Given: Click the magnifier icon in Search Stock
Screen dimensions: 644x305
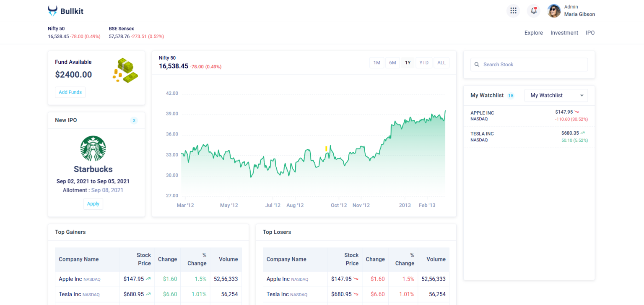Looking at the screenshot, I should (477, 64).
